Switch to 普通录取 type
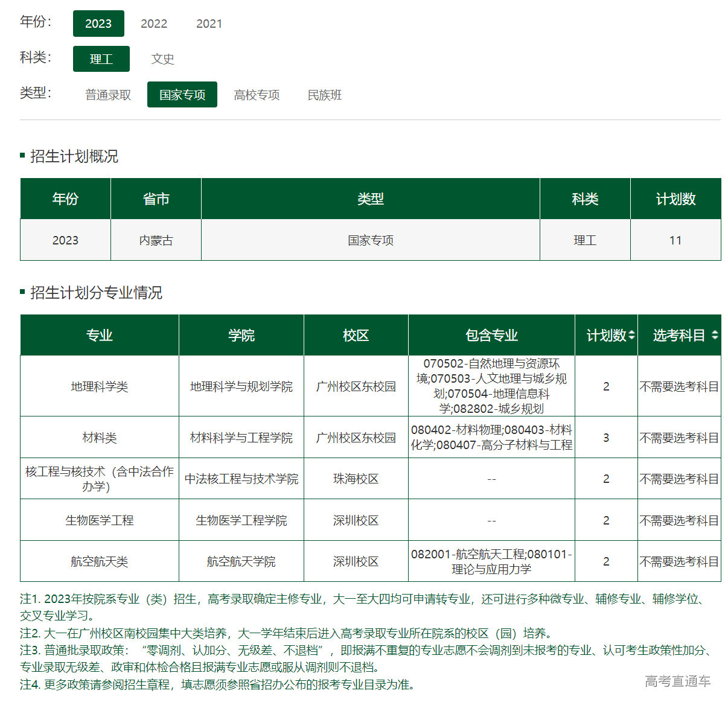 pyautogui.click(x=106, y=94)
